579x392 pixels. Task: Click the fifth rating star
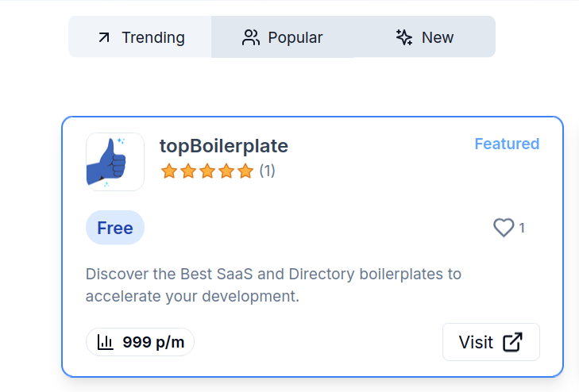tap(245, 171)
